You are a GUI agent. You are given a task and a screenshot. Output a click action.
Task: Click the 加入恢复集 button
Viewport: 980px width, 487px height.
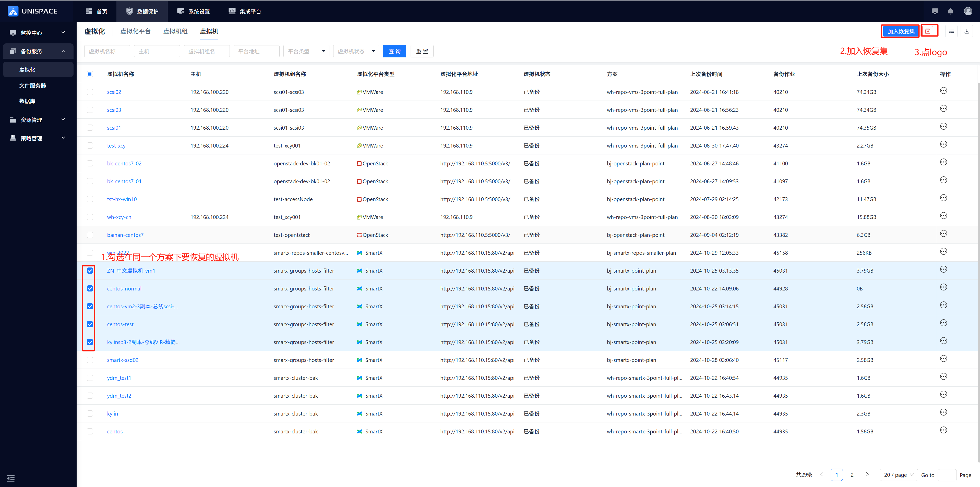(x=901, y=31)
